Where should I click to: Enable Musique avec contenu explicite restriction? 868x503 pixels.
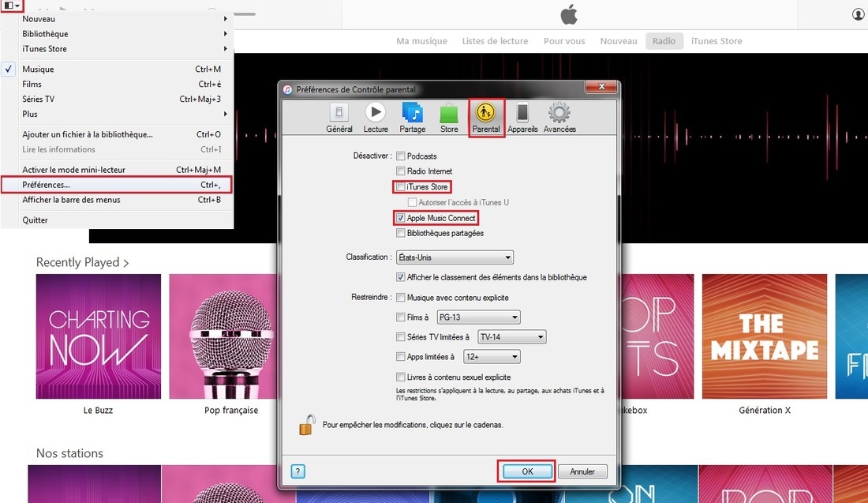(x=401, y=298)
